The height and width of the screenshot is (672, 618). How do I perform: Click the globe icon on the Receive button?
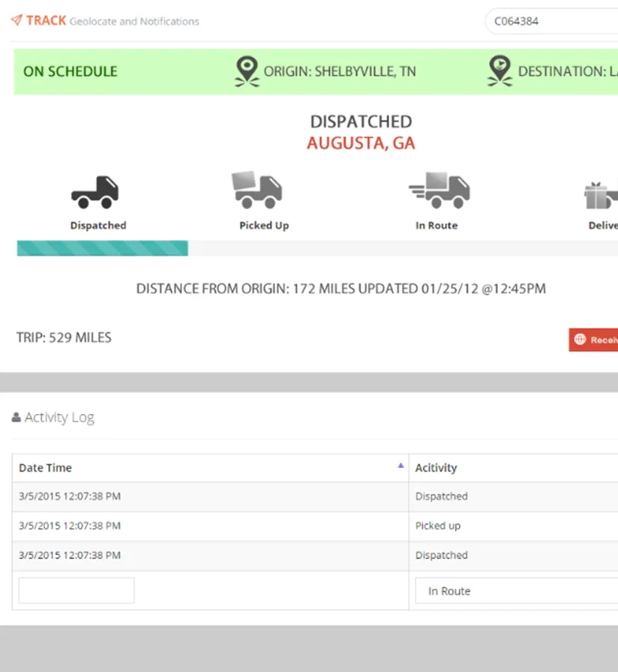581,339
